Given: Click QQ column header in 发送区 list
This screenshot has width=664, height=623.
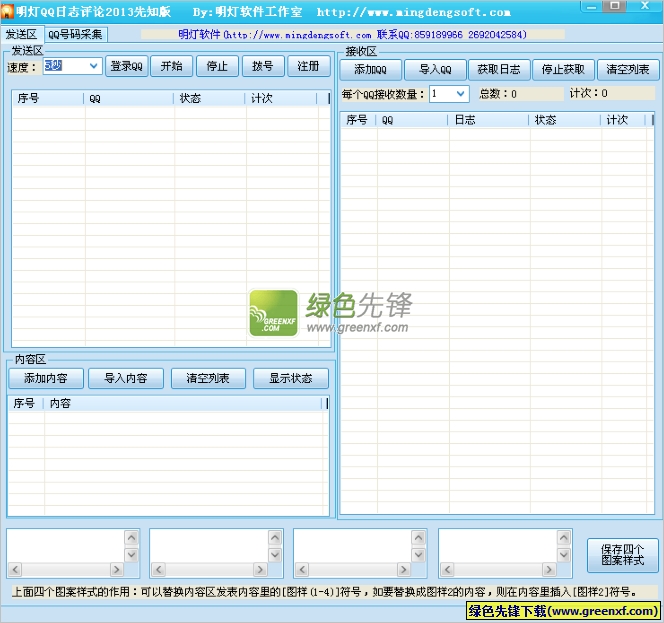Looking at the screenshot, I should tap(129, 99).
